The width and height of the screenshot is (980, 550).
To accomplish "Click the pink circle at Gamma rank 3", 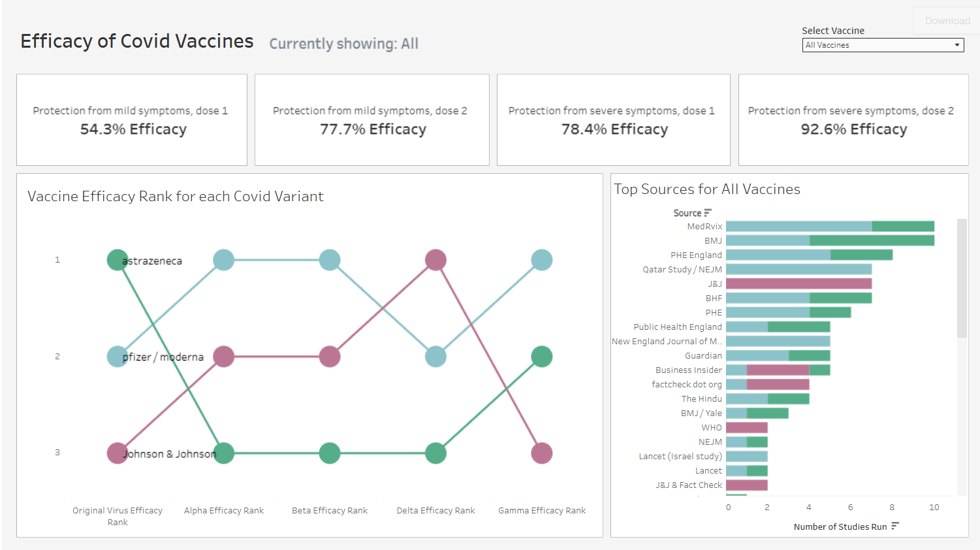I will coord(541,453).
